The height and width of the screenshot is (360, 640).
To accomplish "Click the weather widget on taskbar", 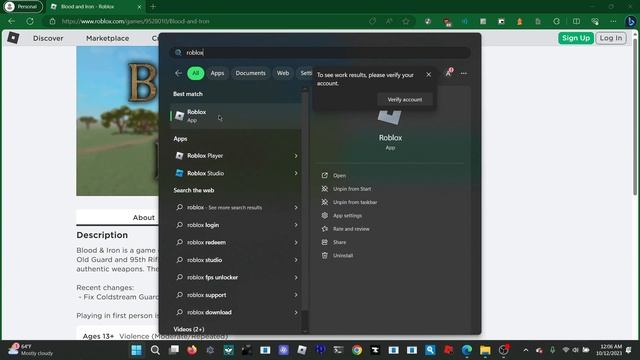I will click(31, 350).
